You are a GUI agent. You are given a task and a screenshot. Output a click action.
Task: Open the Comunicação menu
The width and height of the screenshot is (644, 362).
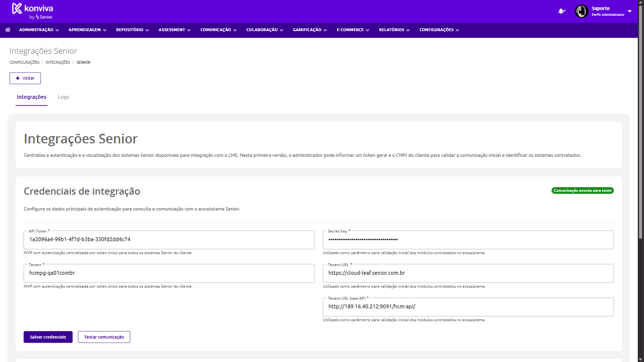click(x=219, y=30)
